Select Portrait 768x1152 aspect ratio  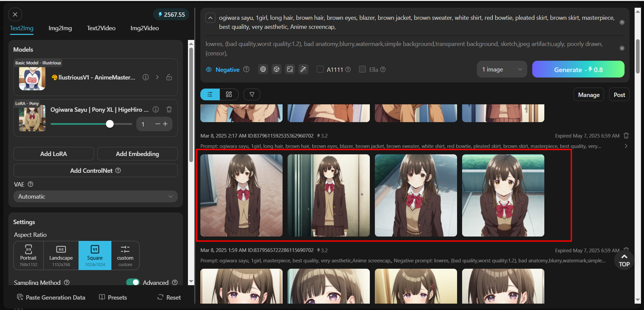[29, 255]
